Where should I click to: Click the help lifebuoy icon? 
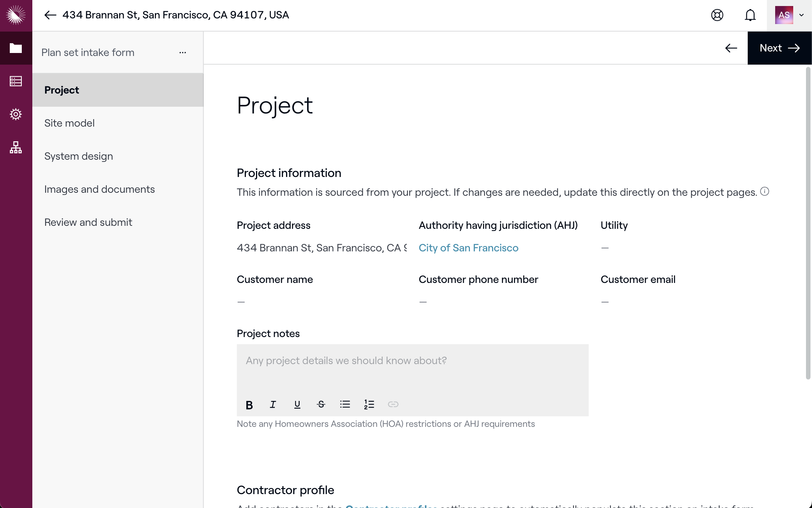coord(717,15)
